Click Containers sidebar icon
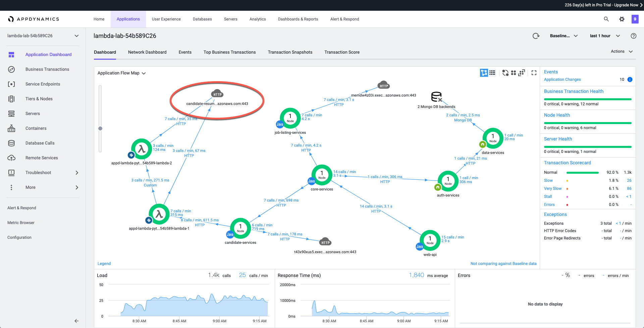The image size is (644, 328). [11, 128]
